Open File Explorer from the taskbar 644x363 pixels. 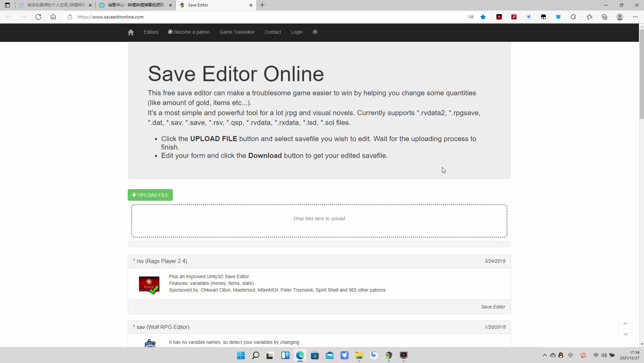point(359,355)
